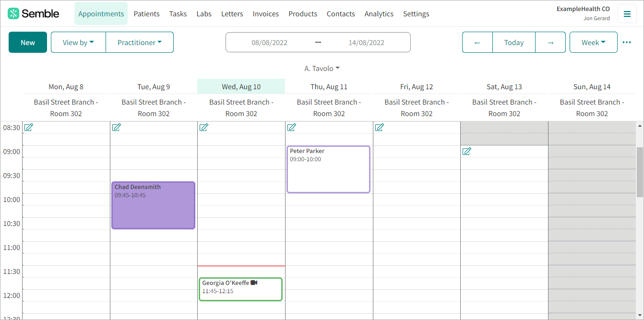Click the Semble logo

(x=33, y=13)
